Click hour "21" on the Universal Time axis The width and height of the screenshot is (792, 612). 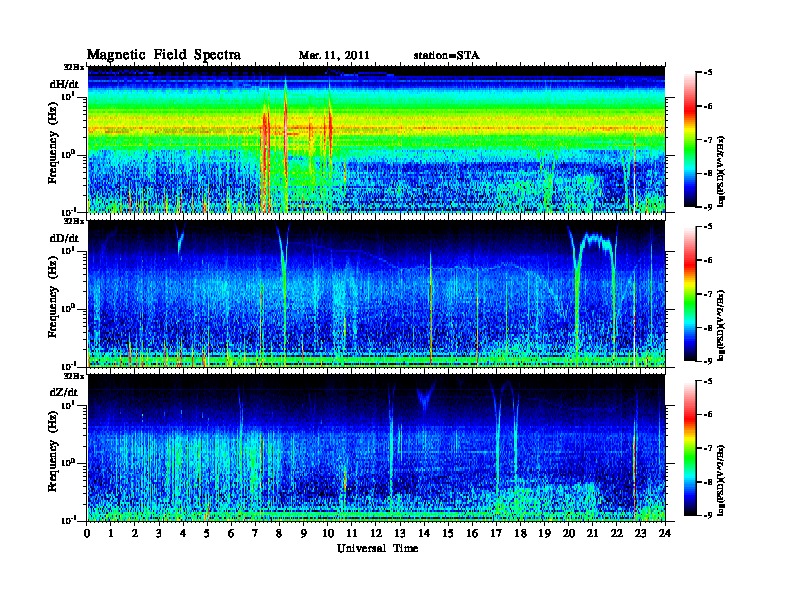click(592, 533)
